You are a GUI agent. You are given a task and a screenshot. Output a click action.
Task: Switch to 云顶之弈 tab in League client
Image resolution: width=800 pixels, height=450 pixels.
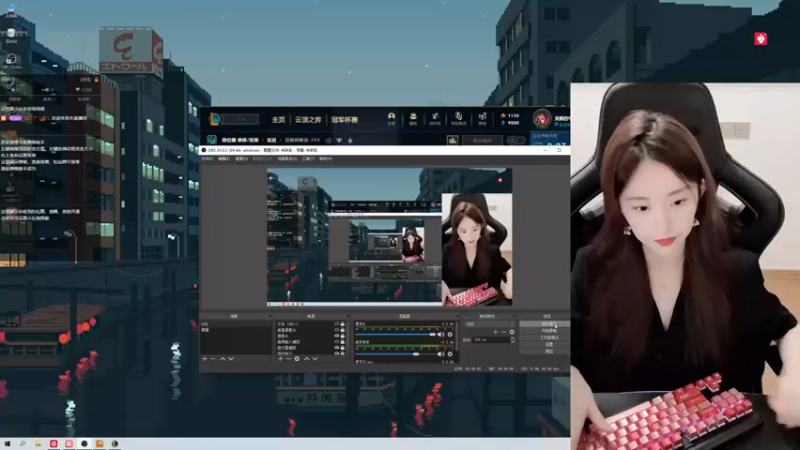[308, 120]
